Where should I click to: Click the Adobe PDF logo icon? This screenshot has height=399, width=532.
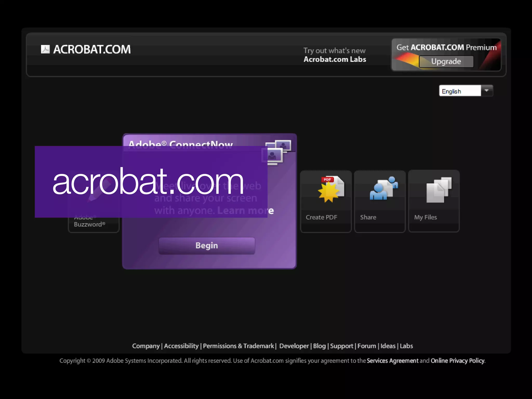click(x=45, y=49)
